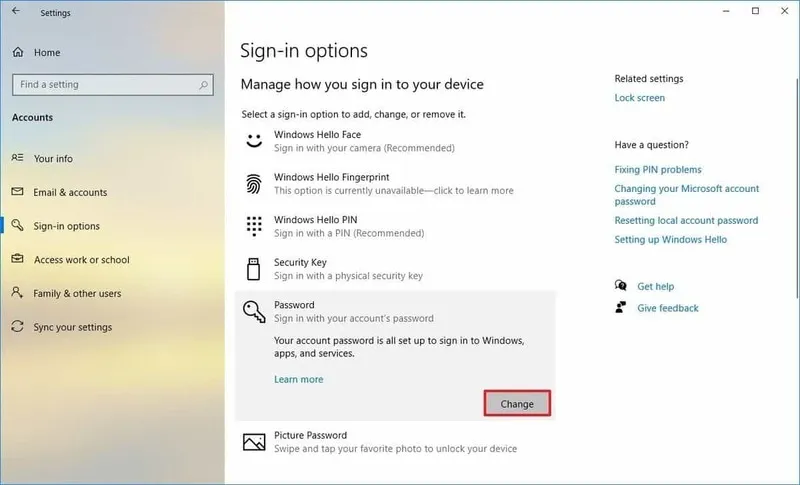Click the Windows Hello Face smiley icon
This screenshot has width=800, height=485.
tap(254, 141)
